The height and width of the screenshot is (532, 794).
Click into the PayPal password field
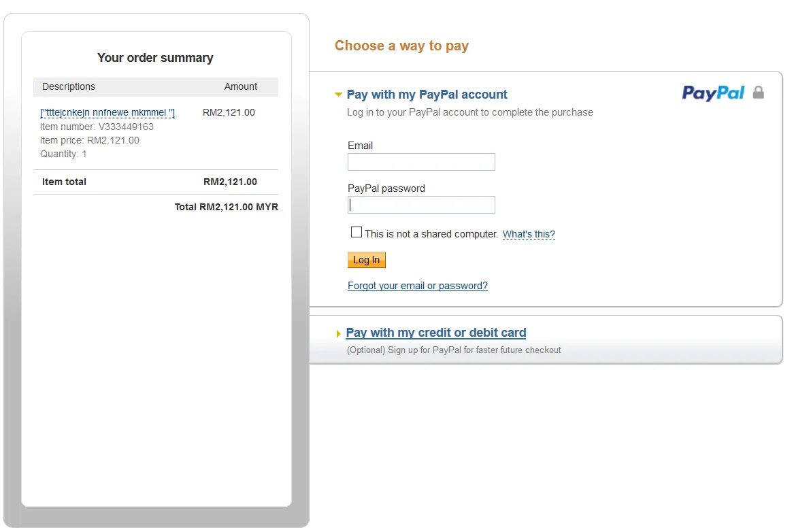(421, 205)
